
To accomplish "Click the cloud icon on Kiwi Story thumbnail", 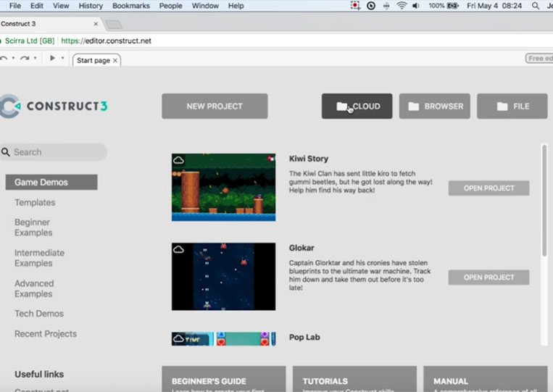I will 178,160.
